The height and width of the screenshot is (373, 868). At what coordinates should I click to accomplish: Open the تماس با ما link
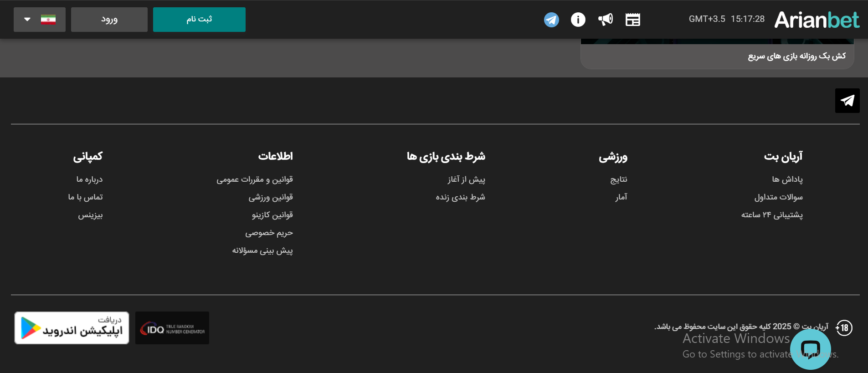pos(85,197)
